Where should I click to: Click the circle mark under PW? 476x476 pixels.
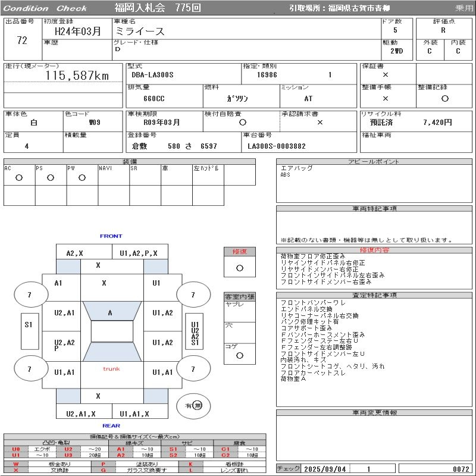(82, 177)
